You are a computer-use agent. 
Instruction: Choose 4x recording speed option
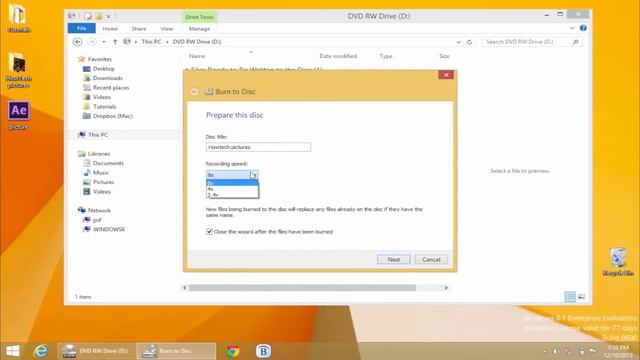232,189
